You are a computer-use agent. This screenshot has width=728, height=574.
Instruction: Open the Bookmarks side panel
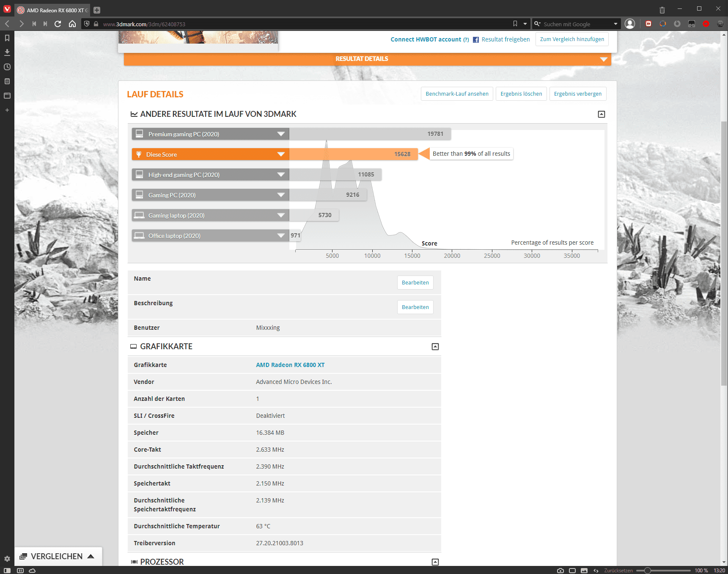7,38
